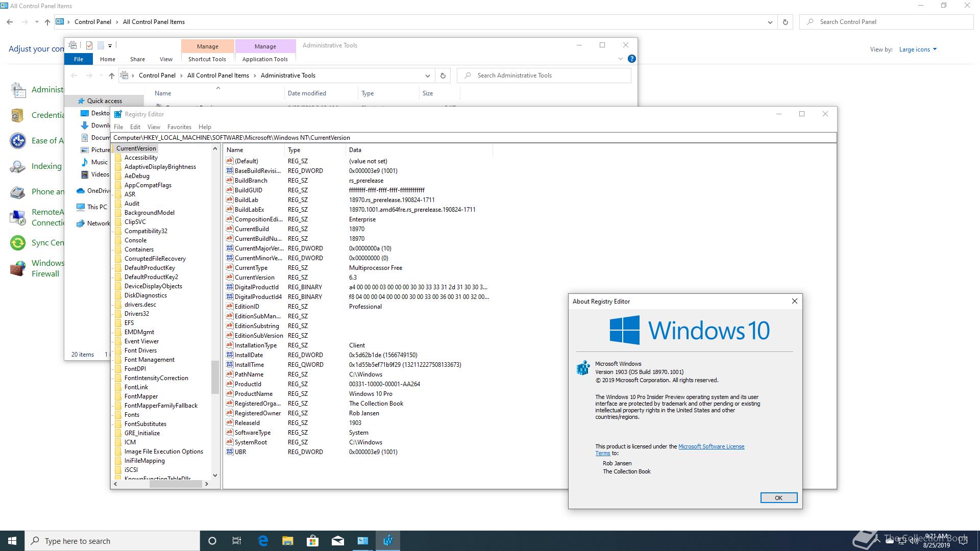The height and width of the screenshot is (551, 980).
Task: Click the Registry Editor address path bar
Action: (474, 138)
